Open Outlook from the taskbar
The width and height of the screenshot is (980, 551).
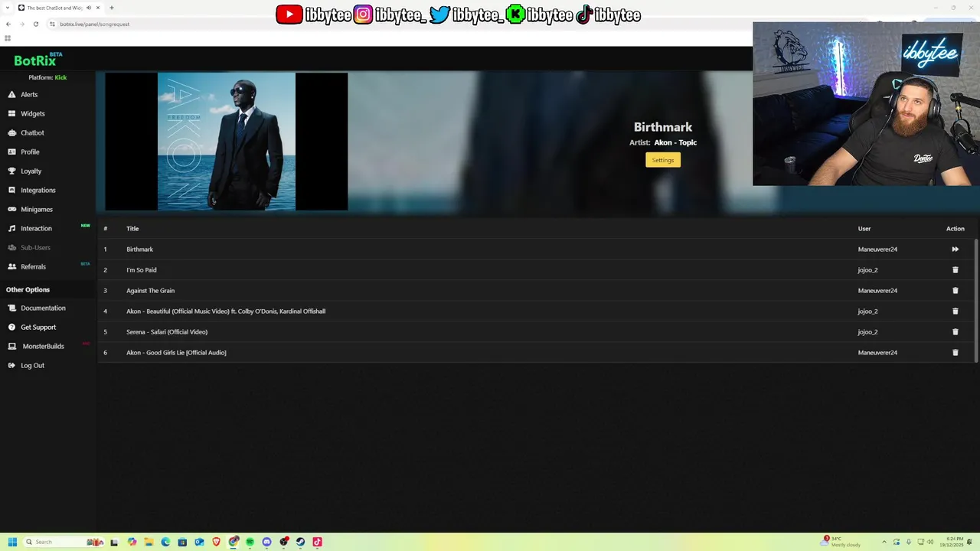point(199,542)
